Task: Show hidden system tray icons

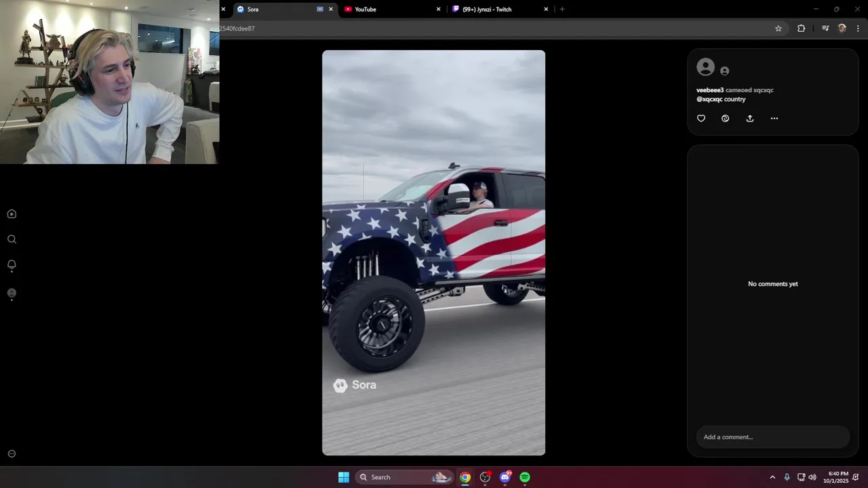Action: (772, 477)
